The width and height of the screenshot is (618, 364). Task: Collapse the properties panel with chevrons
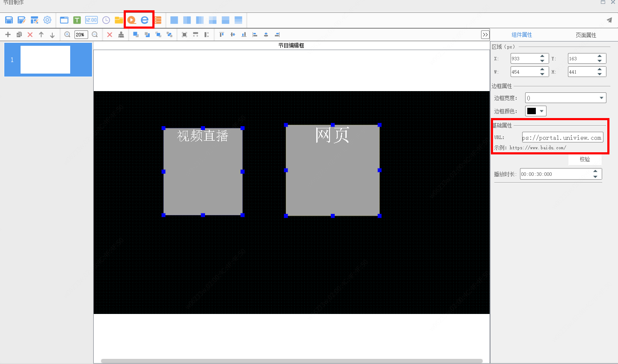pyautogui.click(x=485, y=35)
